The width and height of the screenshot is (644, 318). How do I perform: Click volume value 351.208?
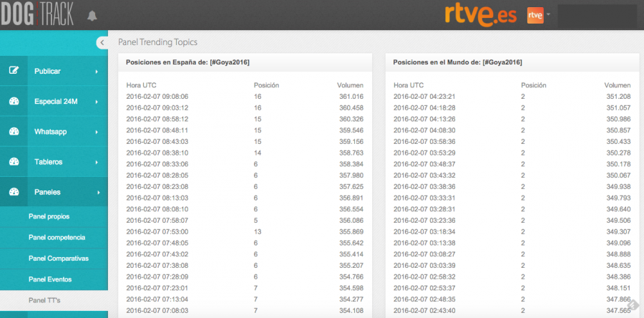tap(618, 97)
